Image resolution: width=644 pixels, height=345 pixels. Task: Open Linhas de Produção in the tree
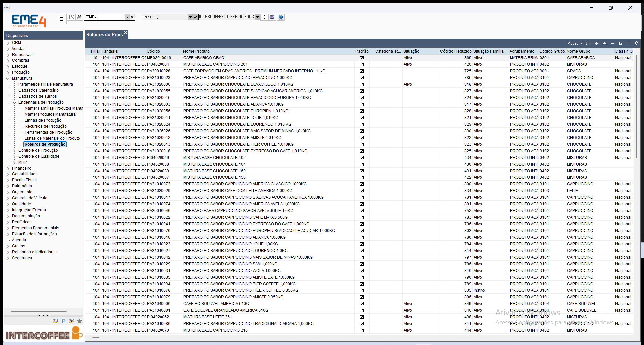coord(43,120)
